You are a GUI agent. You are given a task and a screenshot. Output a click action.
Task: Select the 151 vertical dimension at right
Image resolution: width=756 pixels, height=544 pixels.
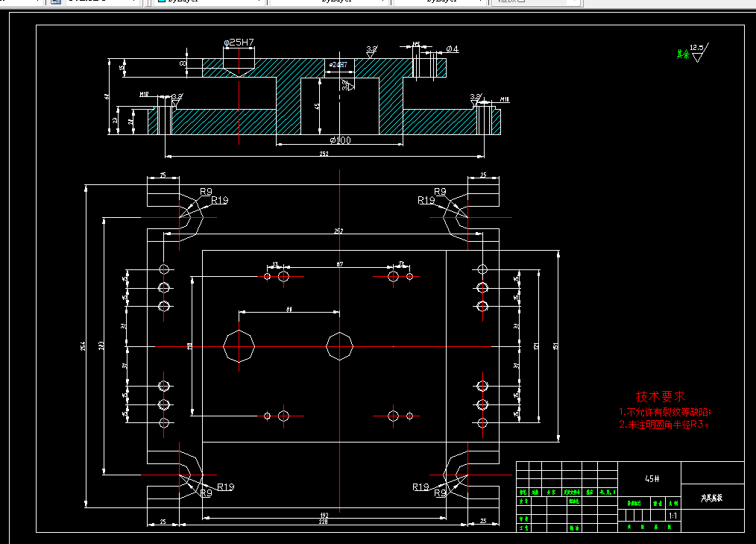(555, 346)
